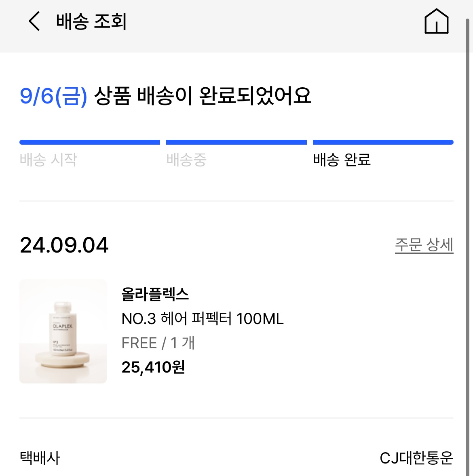The width and height of the screenshot is (473, 476).
Task: Tap the 25,410원 price text
Action: tap(153, 367)
